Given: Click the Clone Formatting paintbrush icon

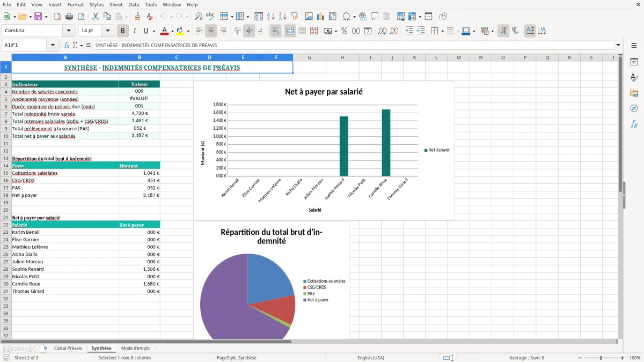Looking at the screenshot, I should coord(138,17).
